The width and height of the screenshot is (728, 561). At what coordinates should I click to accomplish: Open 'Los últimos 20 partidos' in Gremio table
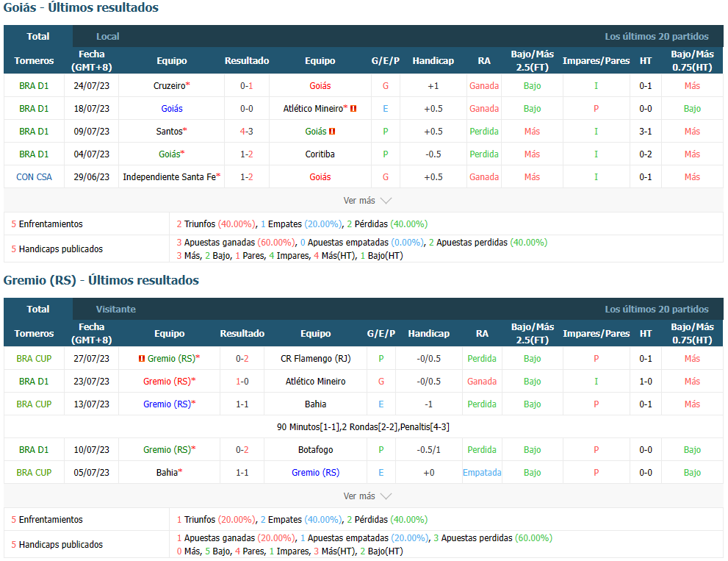click(657, 309)
